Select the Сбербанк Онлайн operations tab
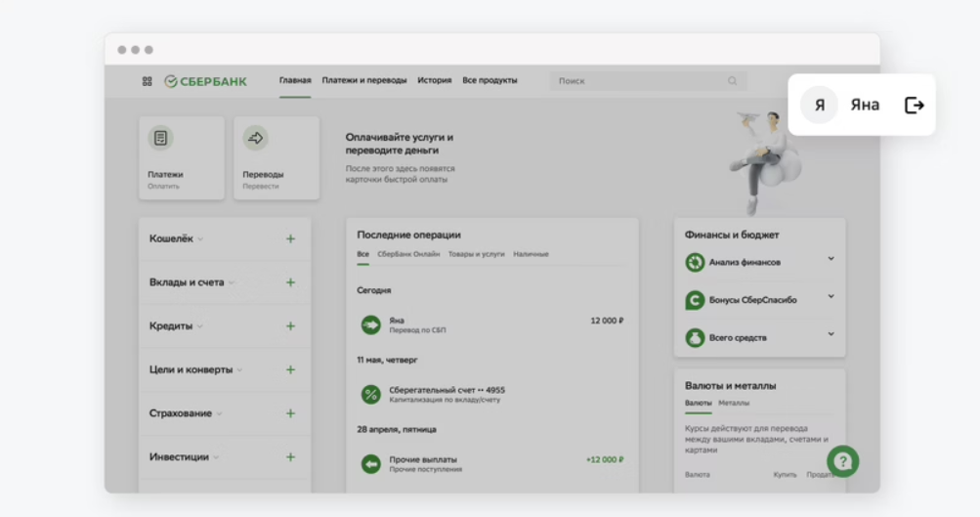Image resolution: width=980 pixels, height=517 pixels. [x=408, y=254]
